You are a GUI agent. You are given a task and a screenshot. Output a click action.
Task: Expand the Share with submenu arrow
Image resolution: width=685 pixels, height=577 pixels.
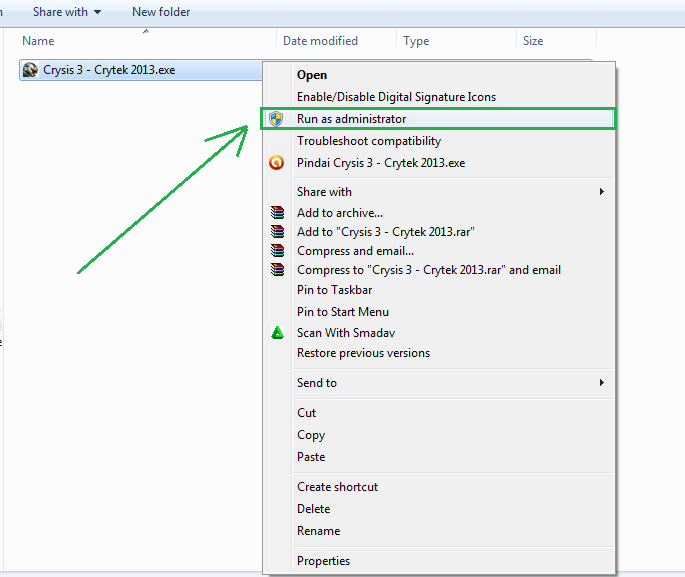(602, 192)
